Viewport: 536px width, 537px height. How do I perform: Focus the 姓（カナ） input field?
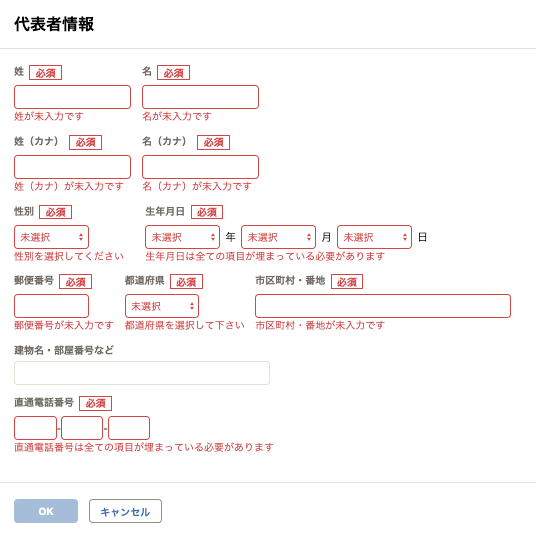point(72,167)
